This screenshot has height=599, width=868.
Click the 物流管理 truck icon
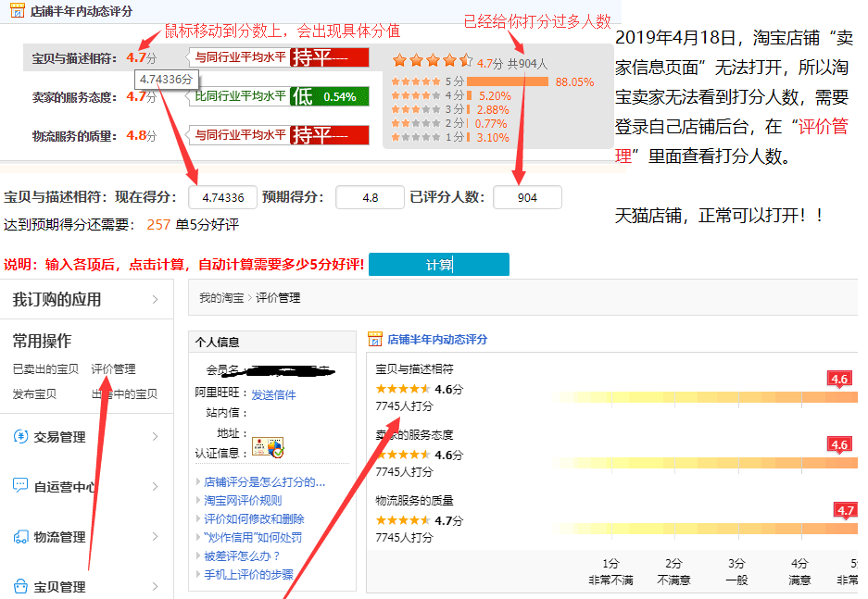pos(20,536)
